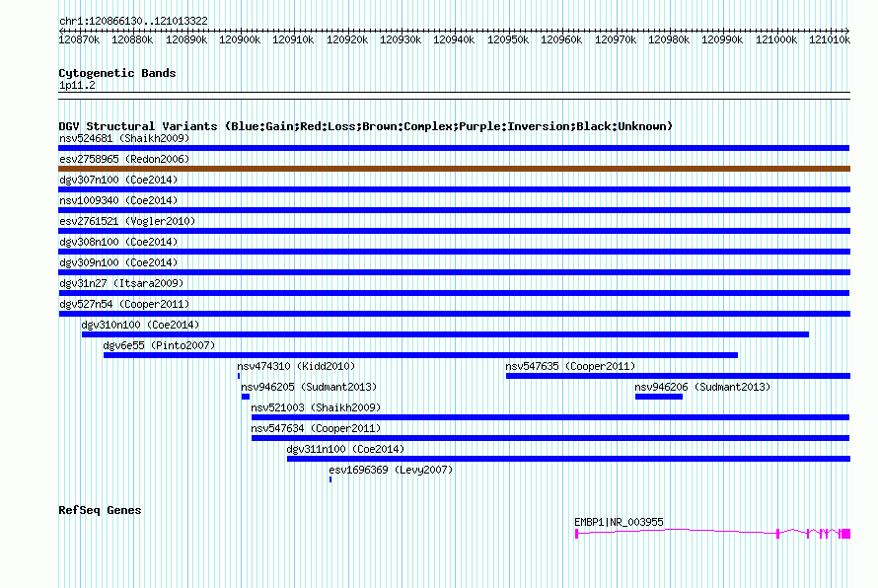878x588 pixels.
Task: Open dgv311n100 (Coe2014) variant label
Action: pos(345,449)
